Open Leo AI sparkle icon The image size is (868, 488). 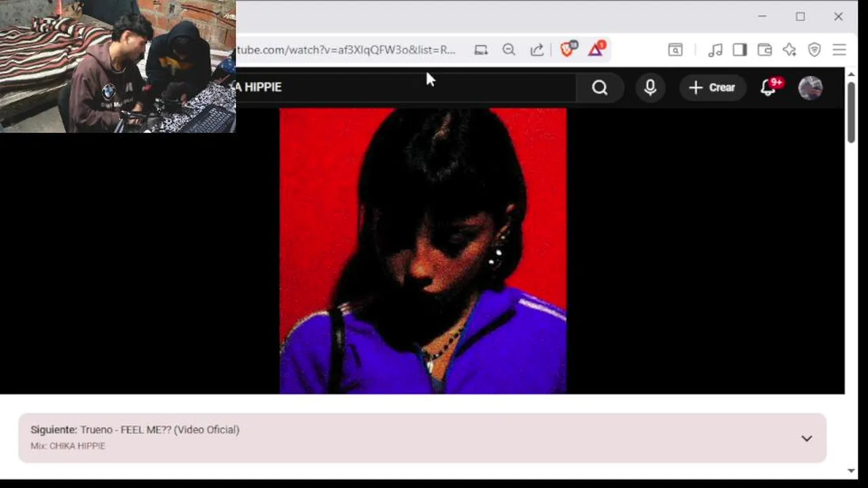(789, 50)
